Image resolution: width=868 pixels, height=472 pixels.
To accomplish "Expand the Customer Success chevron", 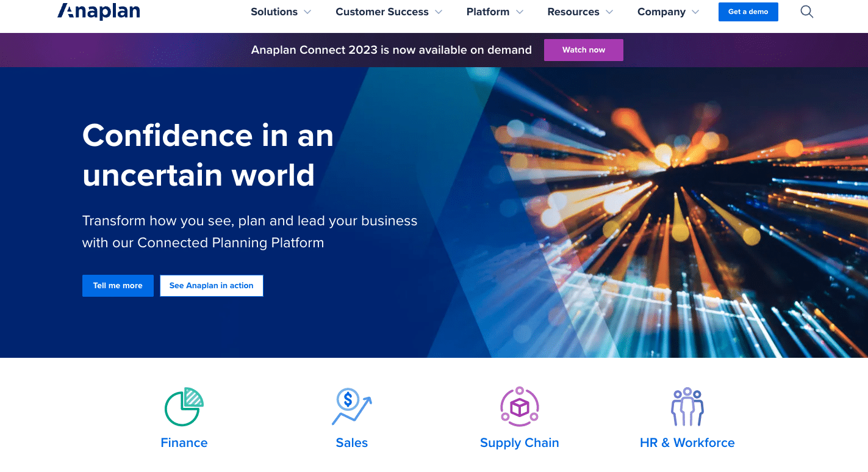I will (x=439, y=12).
